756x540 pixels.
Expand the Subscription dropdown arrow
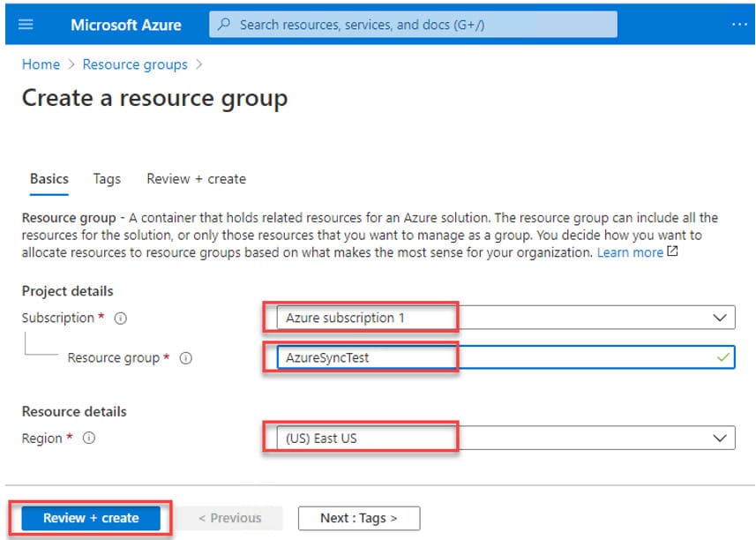(719, 318)
